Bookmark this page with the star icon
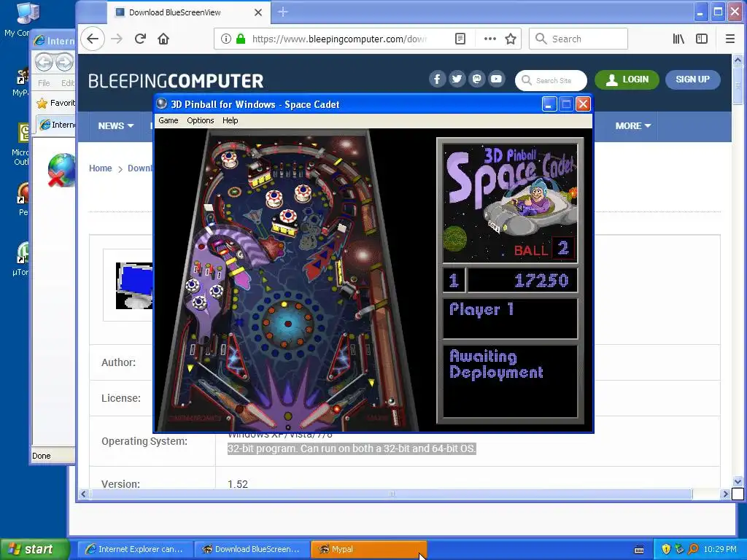Viewport: 747px width, 560px height. tap(511, 39)
